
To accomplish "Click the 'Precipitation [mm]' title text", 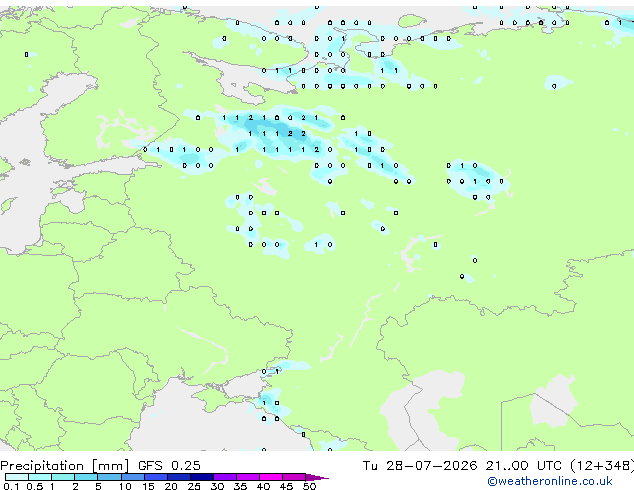I will pos(64,466).
